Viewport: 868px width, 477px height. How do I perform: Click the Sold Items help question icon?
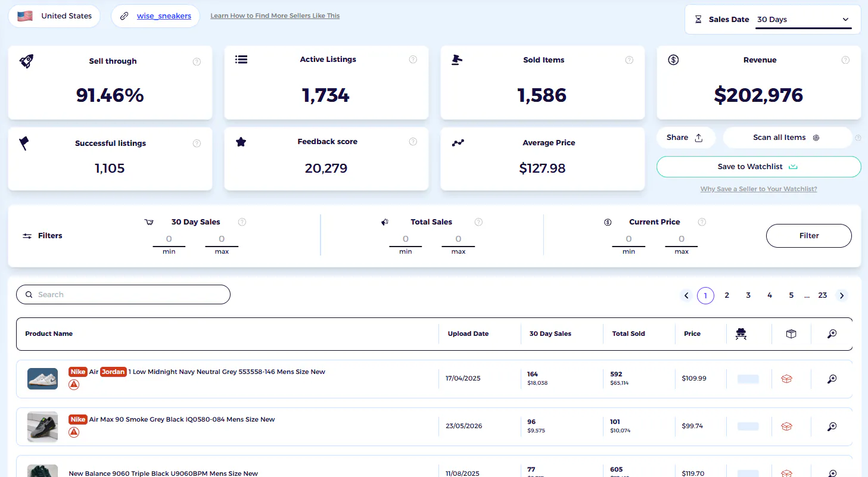click(630, 60)
